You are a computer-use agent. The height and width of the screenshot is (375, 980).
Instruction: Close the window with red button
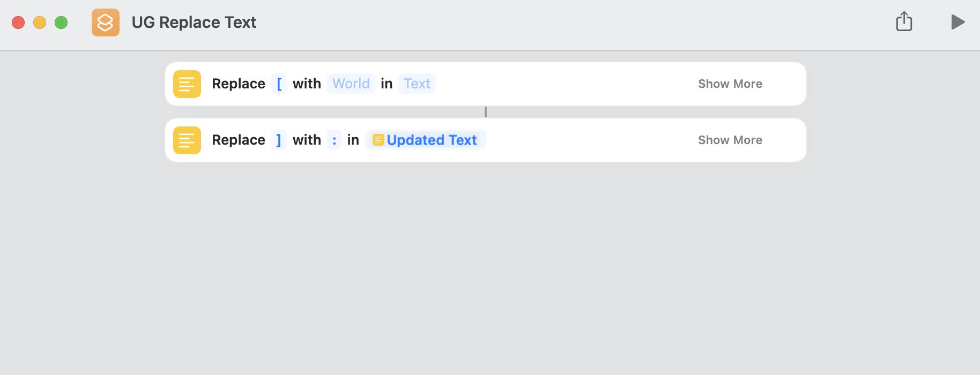[18, 22]
